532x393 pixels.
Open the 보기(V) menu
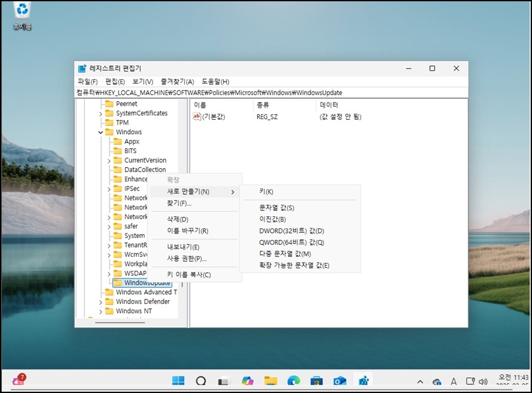point(143,82)
